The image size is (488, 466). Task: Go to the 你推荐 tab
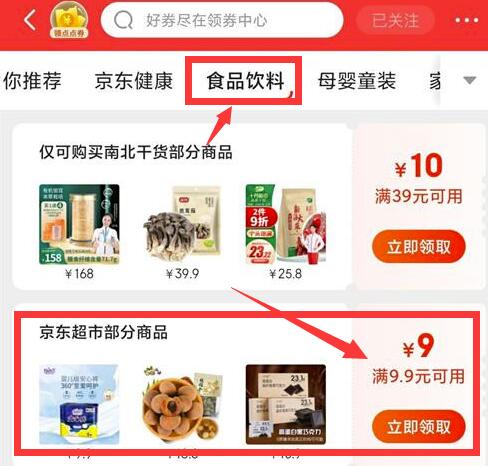coord(32,81)
